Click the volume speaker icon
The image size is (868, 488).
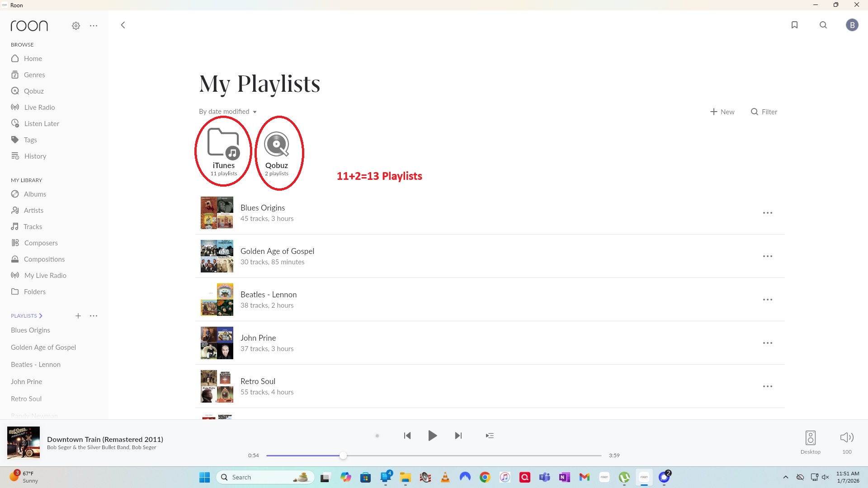(846, 437)
